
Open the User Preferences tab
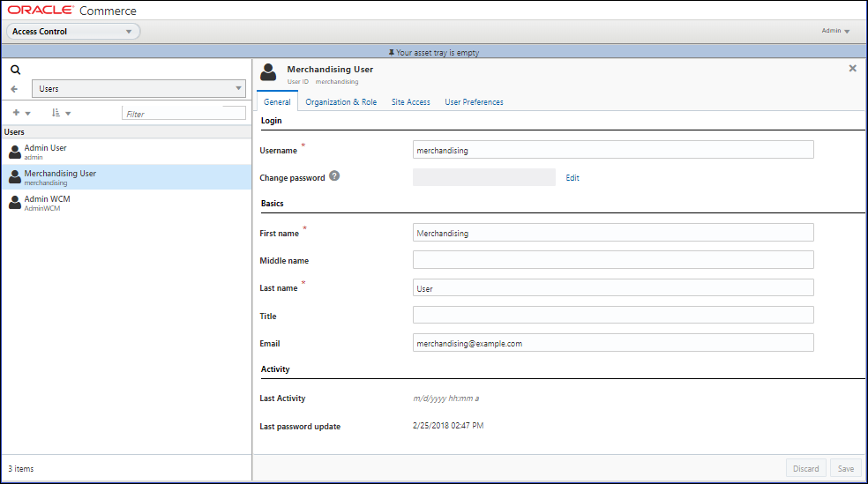pos(474,101)
